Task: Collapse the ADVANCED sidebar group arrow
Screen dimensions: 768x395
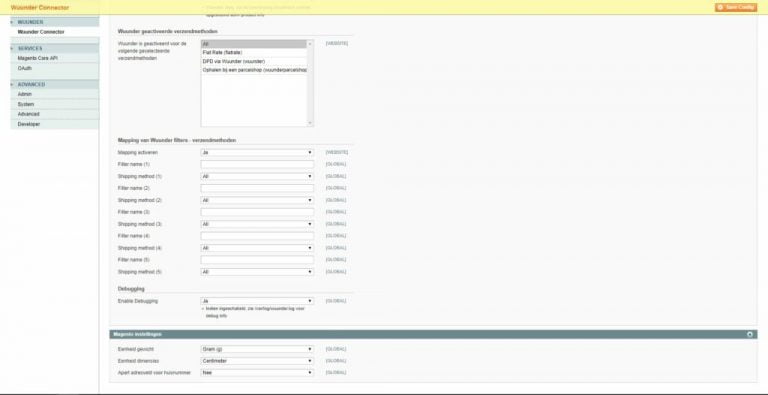Action: click(x=12, y=84)
